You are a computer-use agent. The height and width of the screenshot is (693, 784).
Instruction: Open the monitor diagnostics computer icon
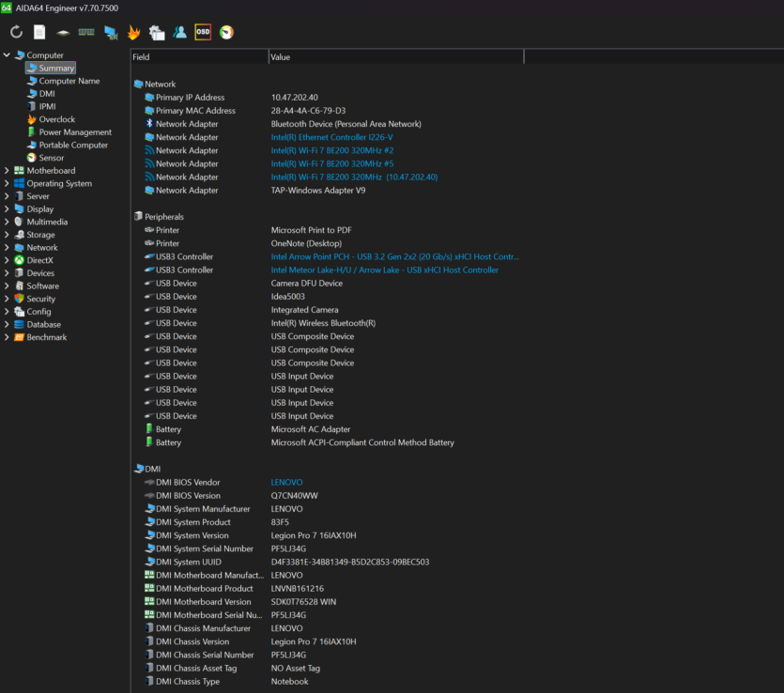[x=111, y=33]
